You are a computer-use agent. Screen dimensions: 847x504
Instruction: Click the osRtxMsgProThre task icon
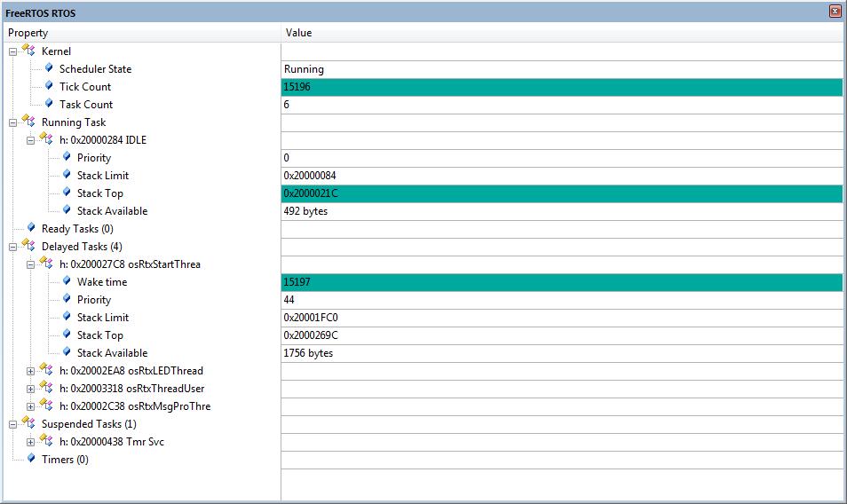46,405
